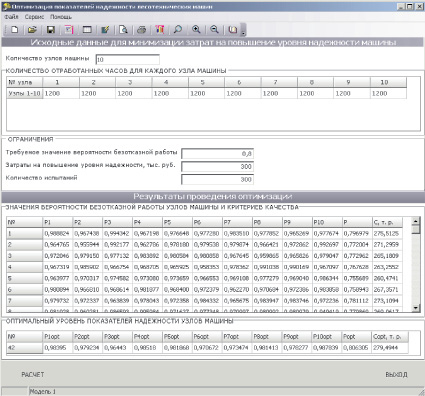Select cell 260,4741 in row 5

387,278
